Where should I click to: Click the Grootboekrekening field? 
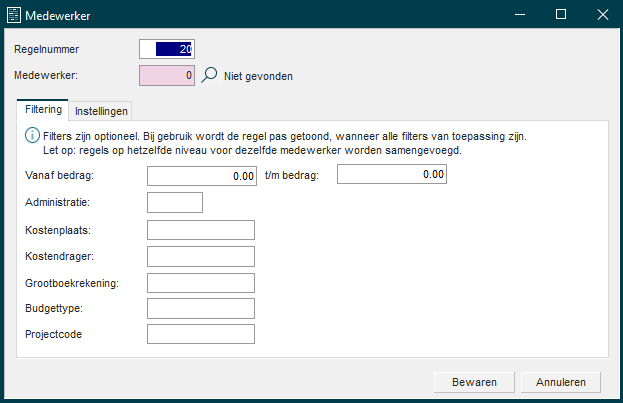click(201, 283)
